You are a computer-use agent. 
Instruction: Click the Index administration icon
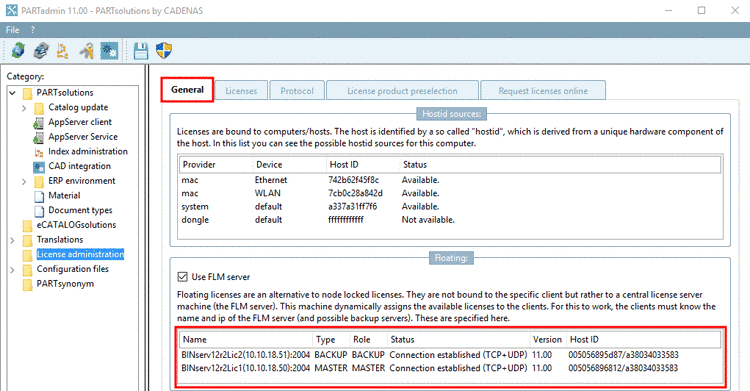tap(39, 152)
